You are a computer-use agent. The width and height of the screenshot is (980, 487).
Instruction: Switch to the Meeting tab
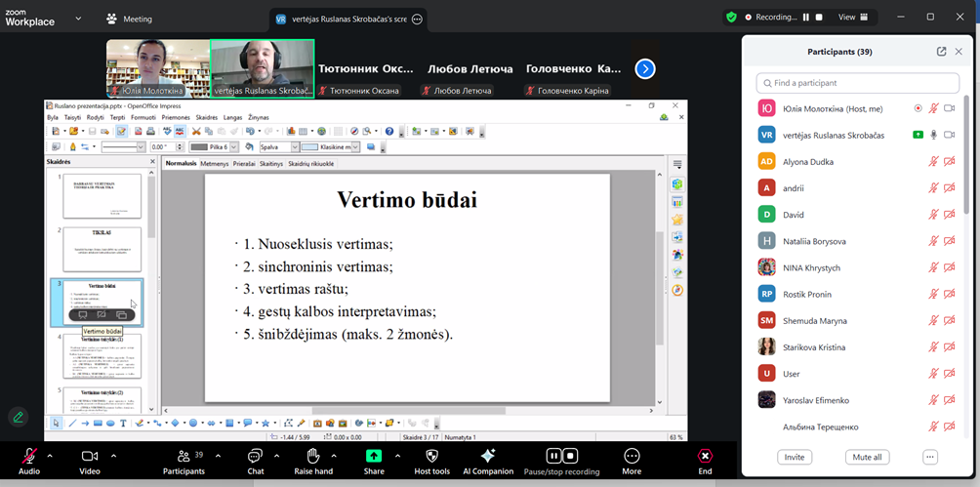tap(130, 19)
